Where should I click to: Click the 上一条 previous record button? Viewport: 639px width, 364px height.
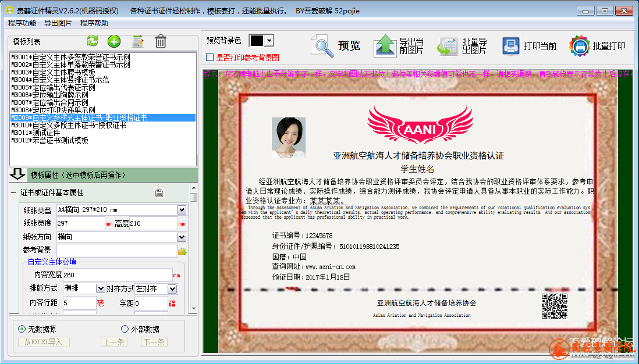[114, 342]
